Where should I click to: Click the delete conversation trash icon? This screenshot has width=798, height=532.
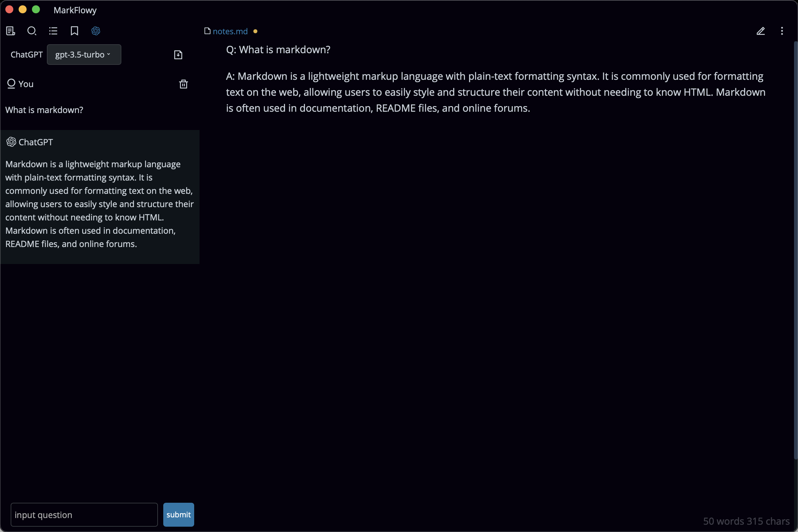(x=183, y=84)
